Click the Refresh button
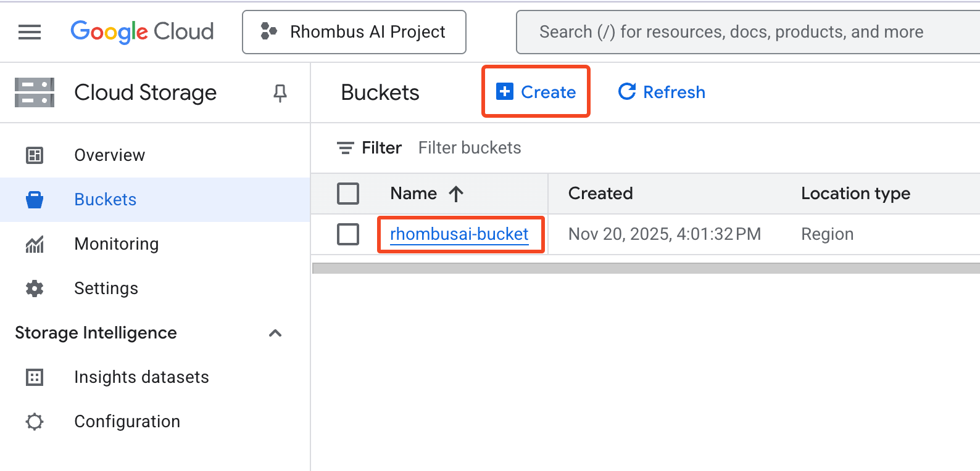Image resolution: width=980 pixels, height=471 pixels. point(662,92)
